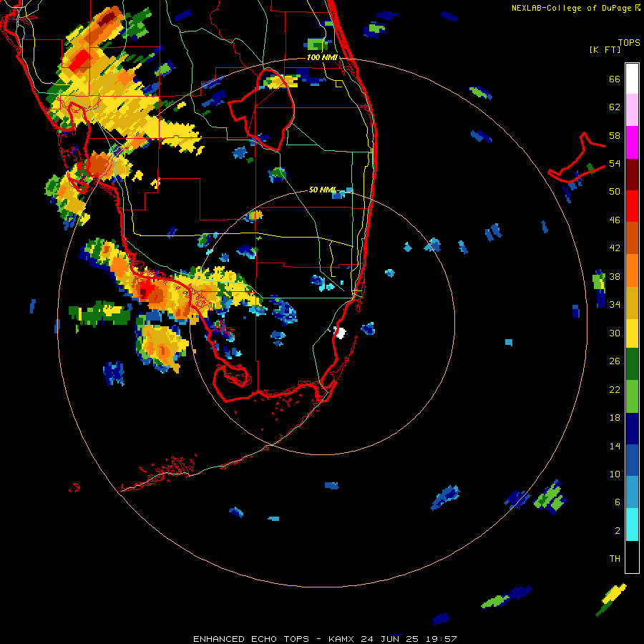
Task: Click the white KAMX radar site marker
Action: 340,332
